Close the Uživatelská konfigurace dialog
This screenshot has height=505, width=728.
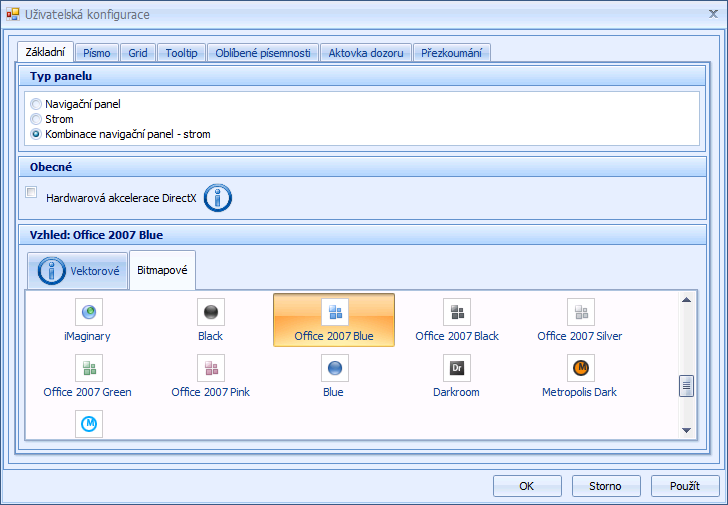point(714,14)
